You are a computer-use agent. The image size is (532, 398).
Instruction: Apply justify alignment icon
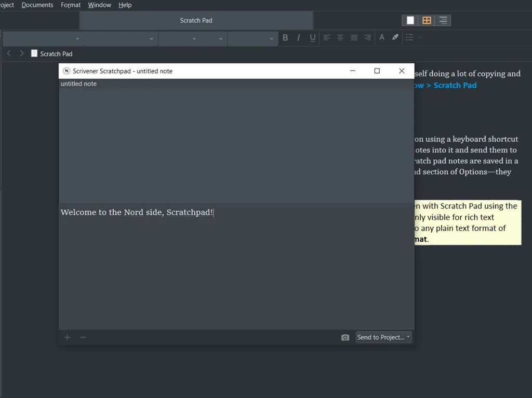(354, 37)
